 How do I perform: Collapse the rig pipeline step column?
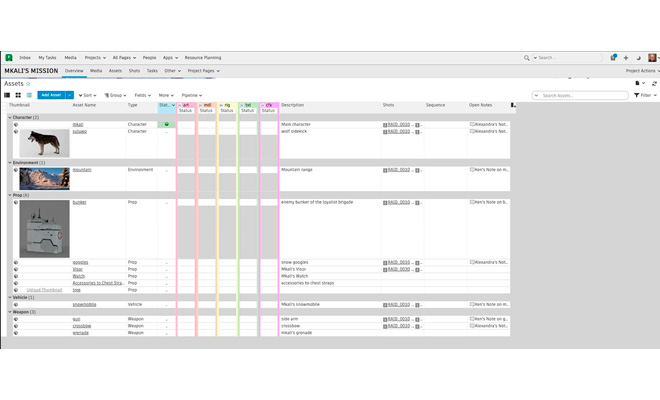pyautogui.click(x=222, y=105)
